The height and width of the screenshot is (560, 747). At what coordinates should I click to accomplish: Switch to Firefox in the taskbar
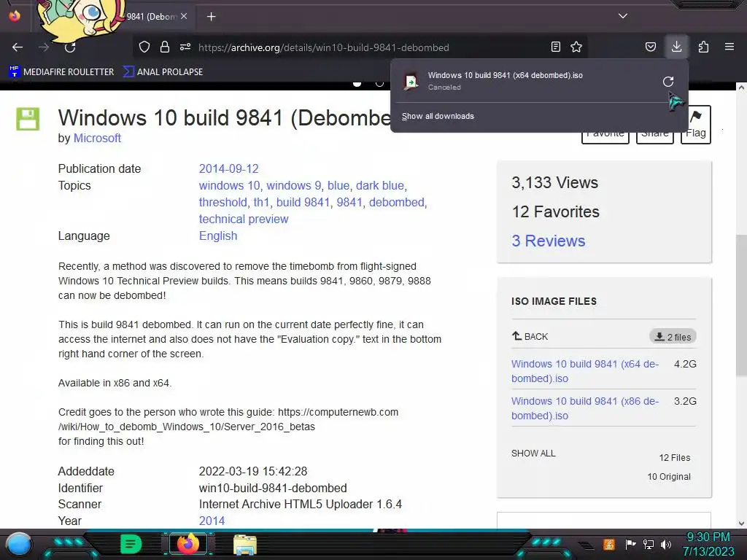pos(187,544)
